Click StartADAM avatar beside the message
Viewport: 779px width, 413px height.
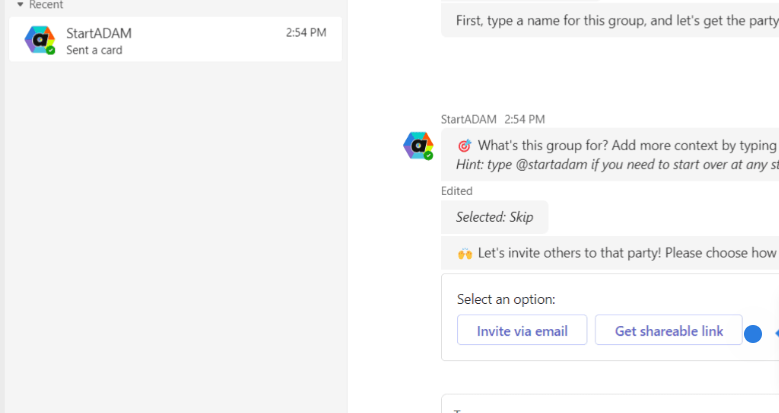click(x=418, y=146)
